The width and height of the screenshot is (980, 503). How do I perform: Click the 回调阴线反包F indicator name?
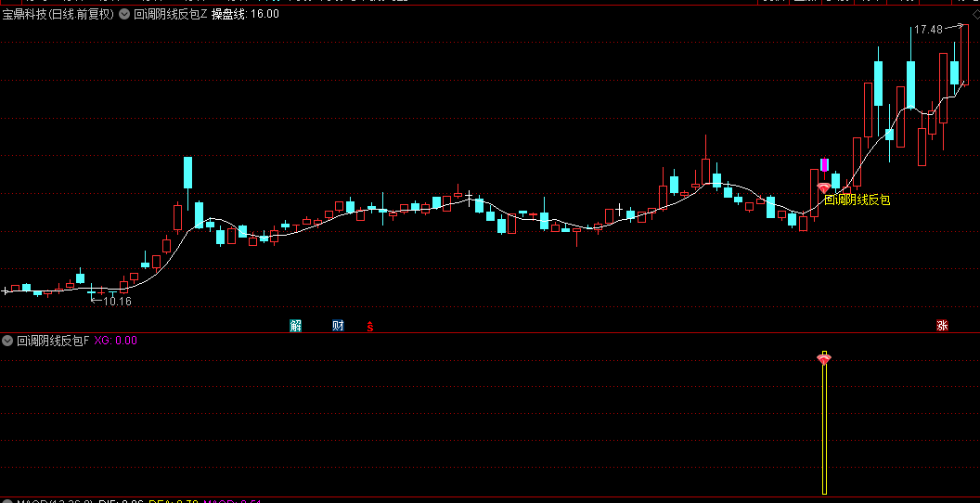pyautogui.click(x=53, y=341)
